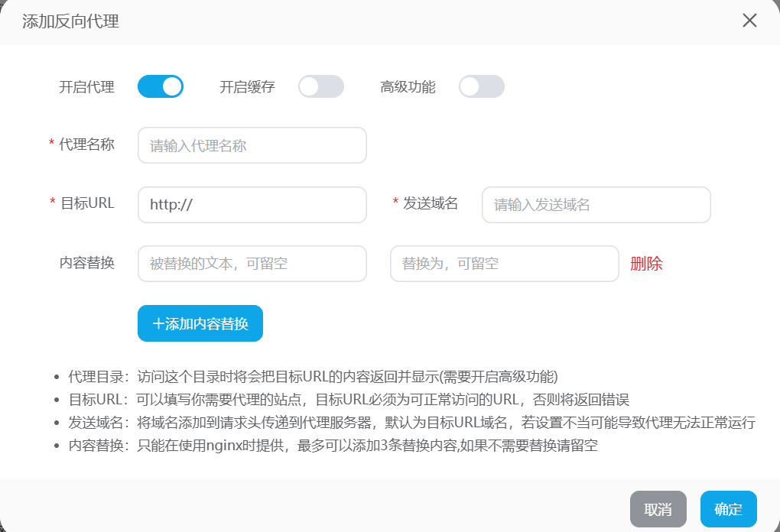Turn on the 高级功能 switch
This screenshot has width=780, height=532.
click(x=482, y=86)
